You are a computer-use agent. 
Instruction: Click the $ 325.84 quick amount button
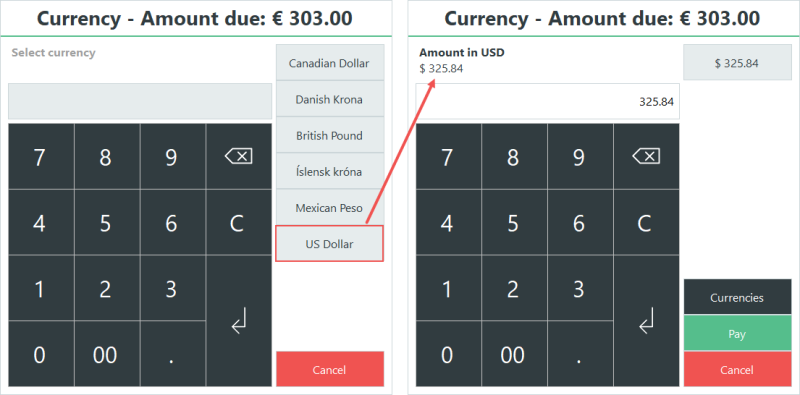coord(737,63)
